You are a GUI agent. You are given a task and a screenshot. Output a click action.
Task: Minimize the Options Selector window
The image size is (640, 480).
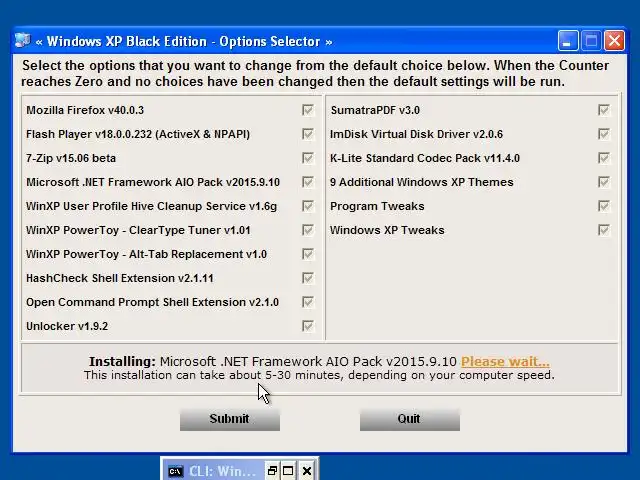click(568, 41)
